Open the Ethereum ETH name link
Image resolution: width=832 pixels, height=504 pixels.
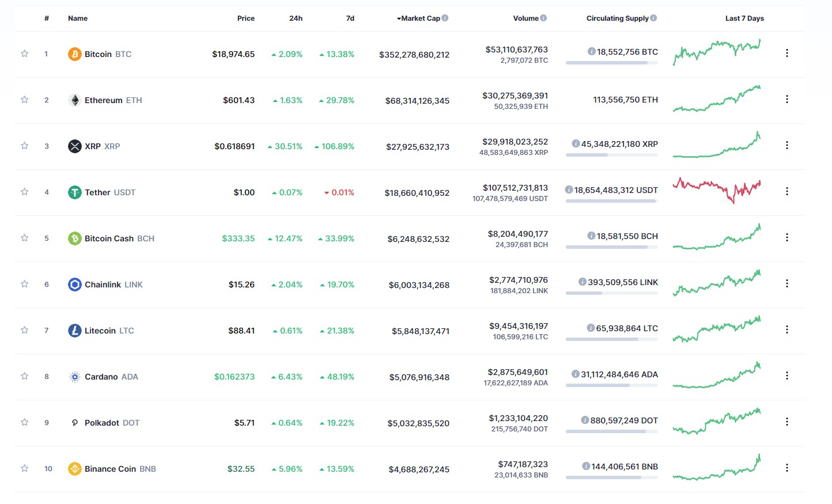(x=114, y=100)
